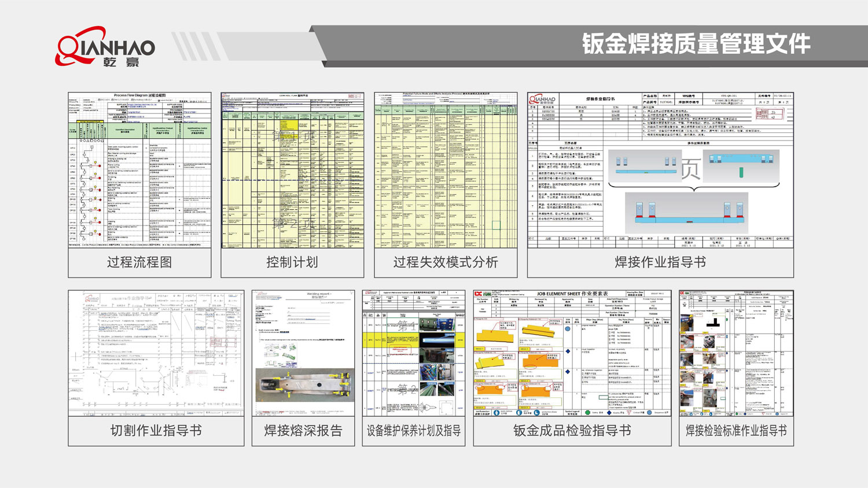
Task: Click the blue Quality diamond icon in the symbol legend
Action: point(609,412)
